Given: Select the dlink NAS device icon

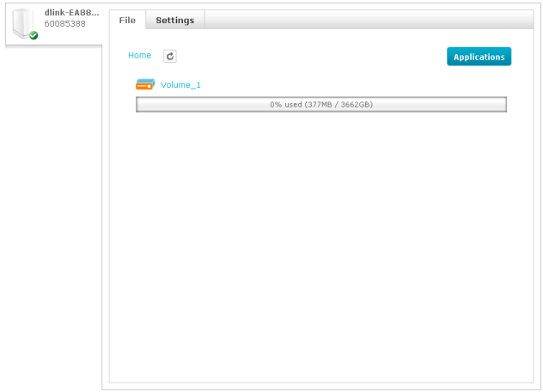Looking at the screenshot, I should [23, 23].
